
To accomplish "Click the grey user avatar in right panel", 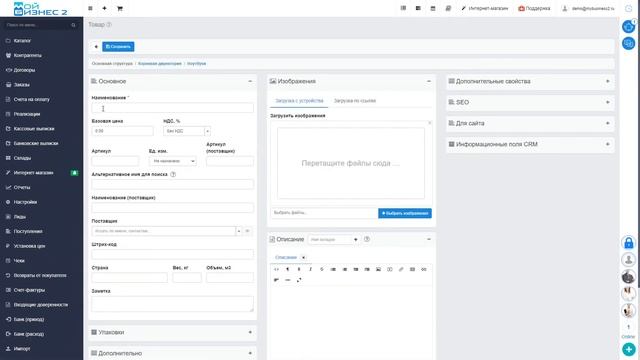I will (629, 260).
